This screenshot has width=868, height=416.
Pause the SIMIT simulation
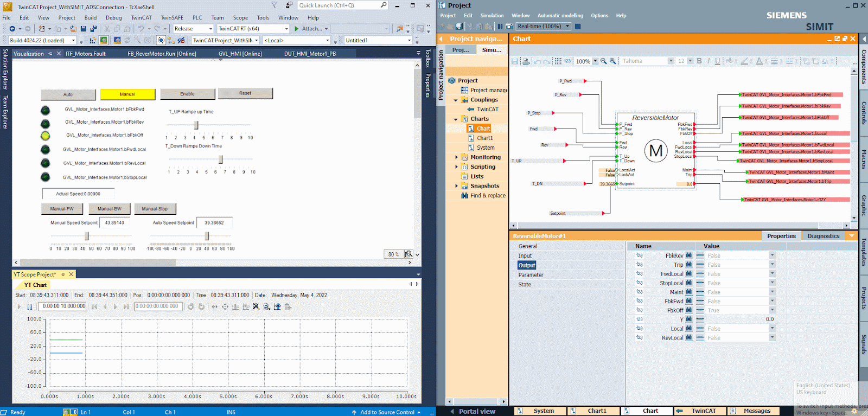500,26
